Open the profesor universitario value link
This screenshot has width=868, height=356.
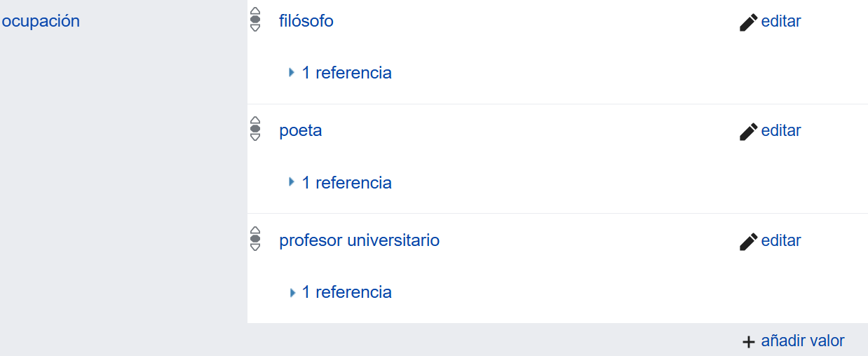(x=359, y=240)
